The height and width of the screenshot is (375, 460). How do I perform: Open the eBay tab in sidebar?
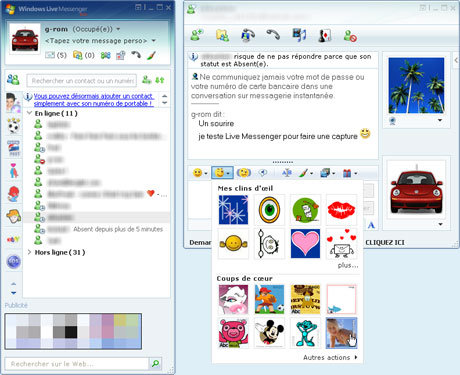[x=14, y=239]
